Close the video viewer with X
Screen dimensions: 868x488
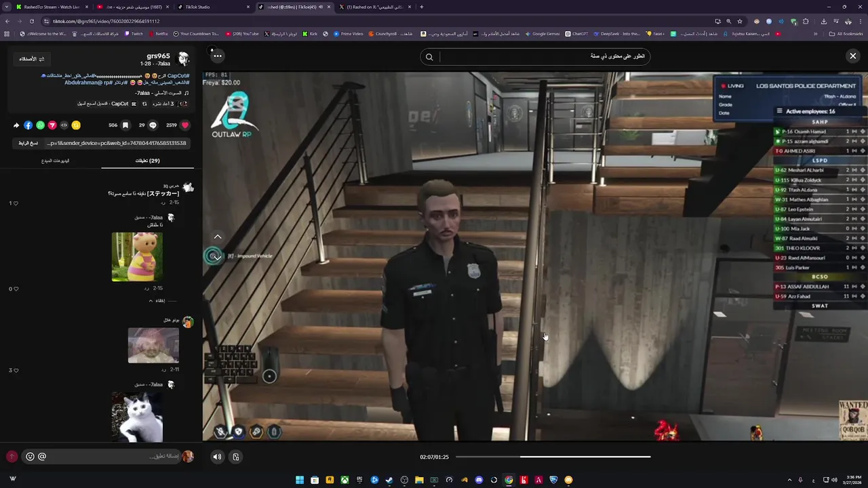(853, 56)
